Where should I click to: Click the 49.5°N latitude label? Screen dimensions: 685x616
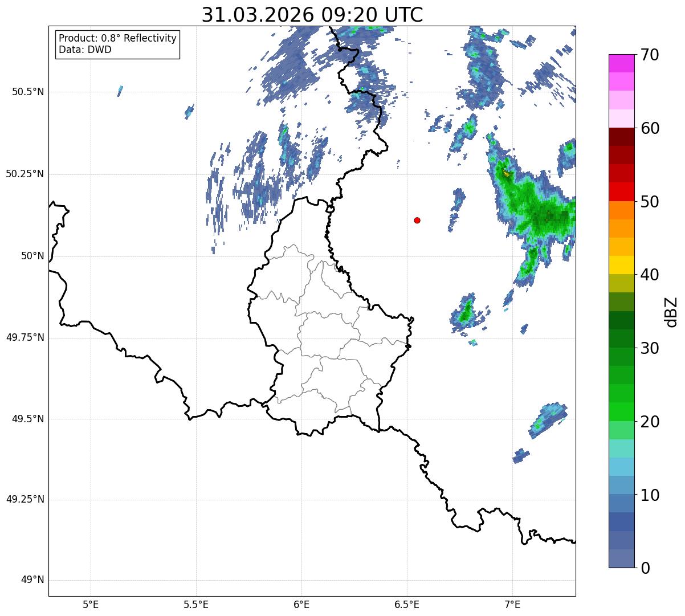[x=28, y=419]
